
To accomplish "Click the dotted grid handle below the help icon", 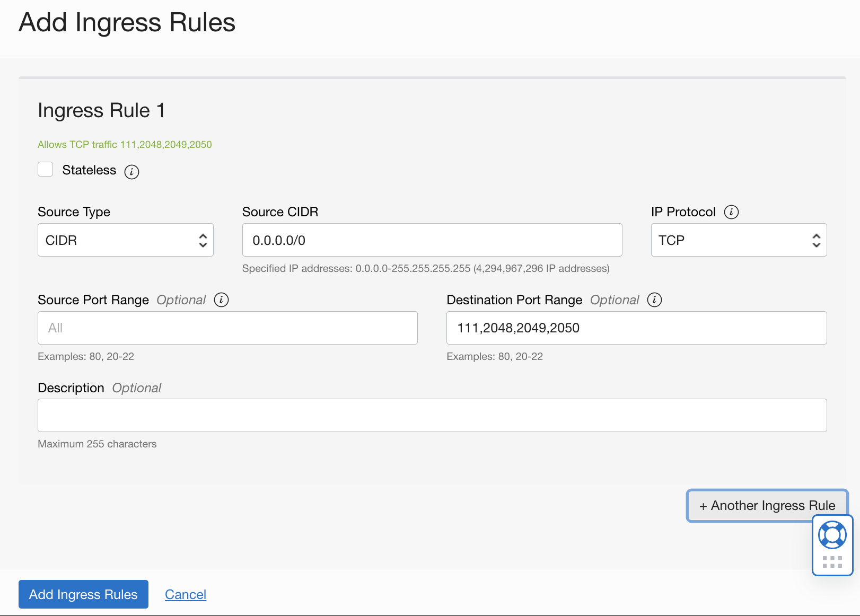I will [832, 562].
